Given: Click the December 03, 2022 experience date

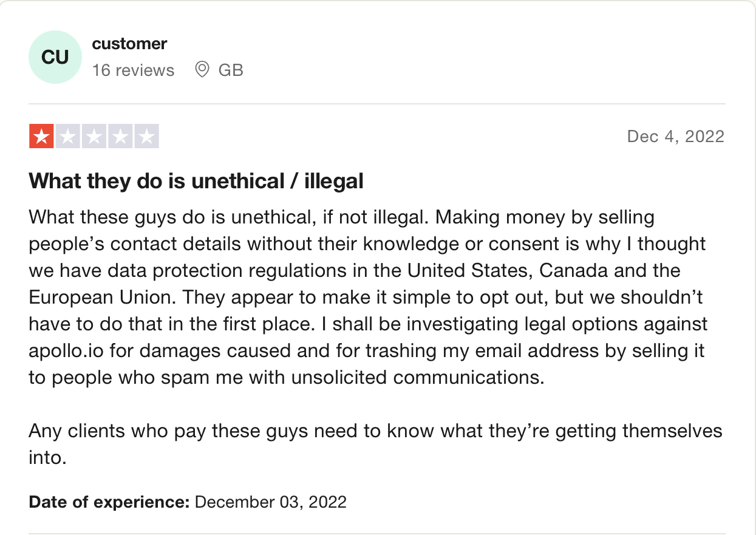Looking at the screenshot, I should click(271, 502).
